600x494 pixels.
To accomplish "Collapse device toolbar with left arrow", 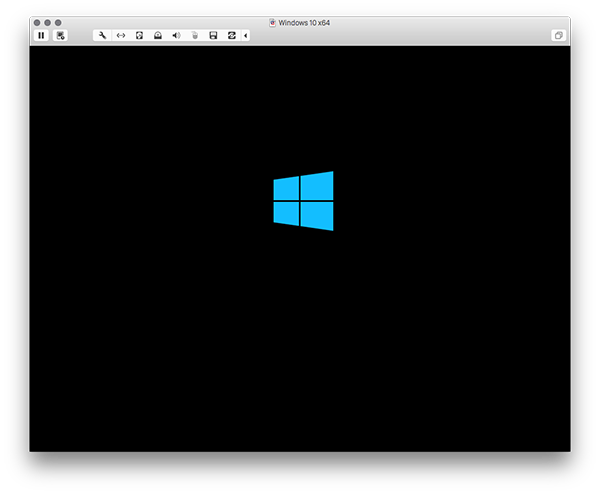I will pos(246,36).
